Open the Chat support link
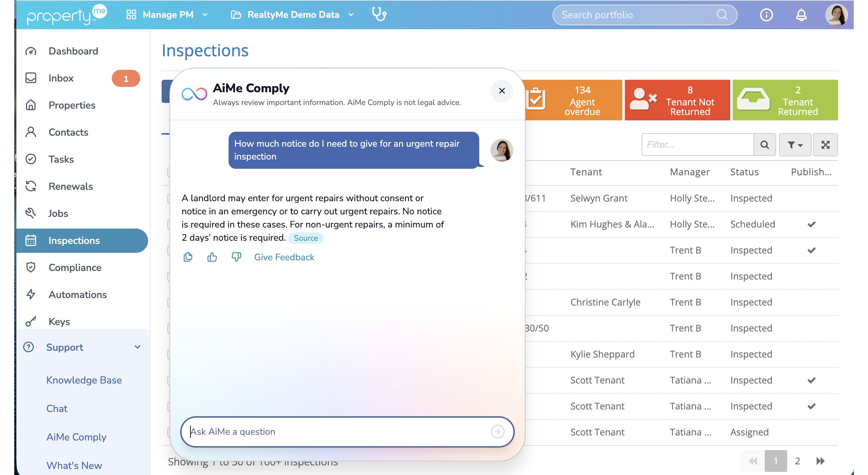Image resolution: width=868 pixels, height=475 pixels. pyautogui.click(x=57, y=408)
